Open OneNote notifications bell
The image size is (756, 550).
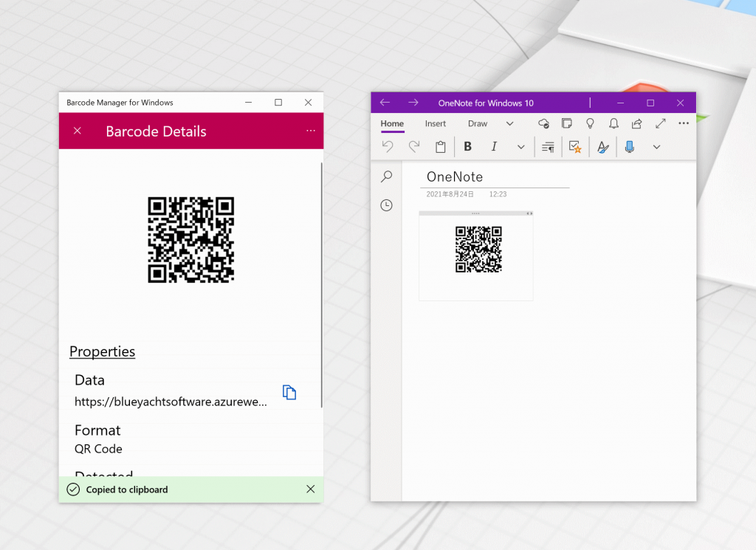coord(614,124)
